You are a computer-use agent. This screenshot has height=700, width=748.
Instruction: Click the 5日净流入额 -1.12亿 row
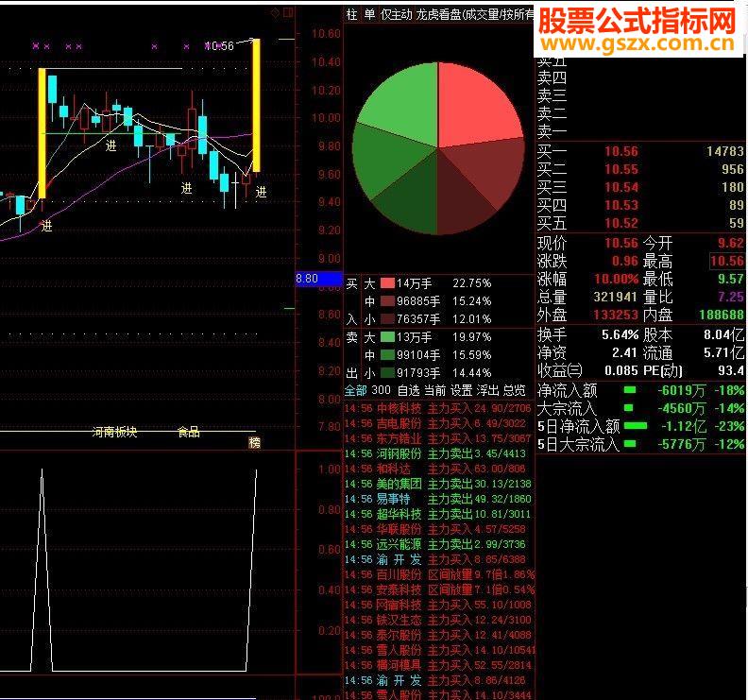point(640,426)
